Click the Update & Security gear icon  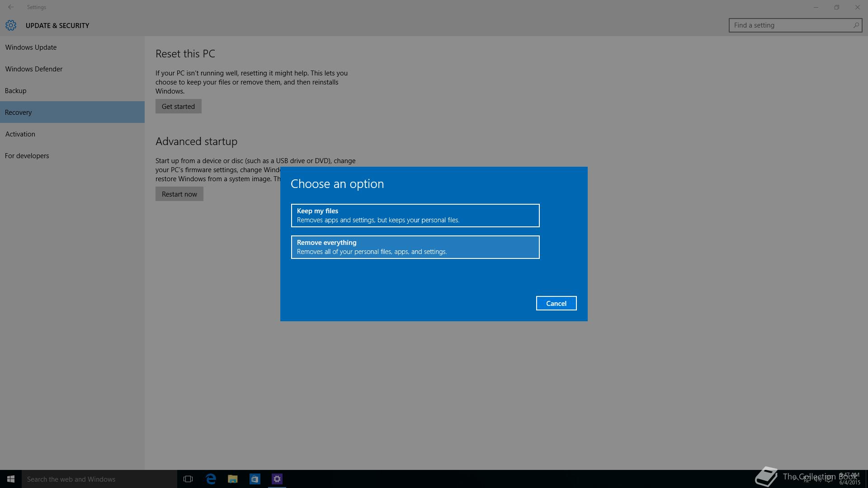[x=11, y=25]
